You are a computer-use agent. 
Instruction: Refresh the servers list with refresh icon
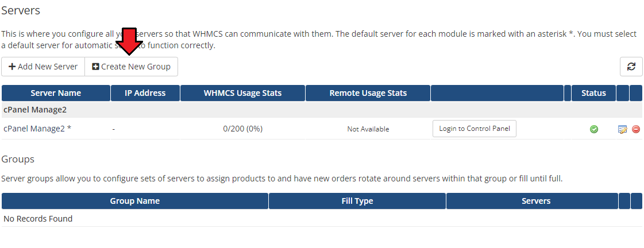tap(631, 67)
